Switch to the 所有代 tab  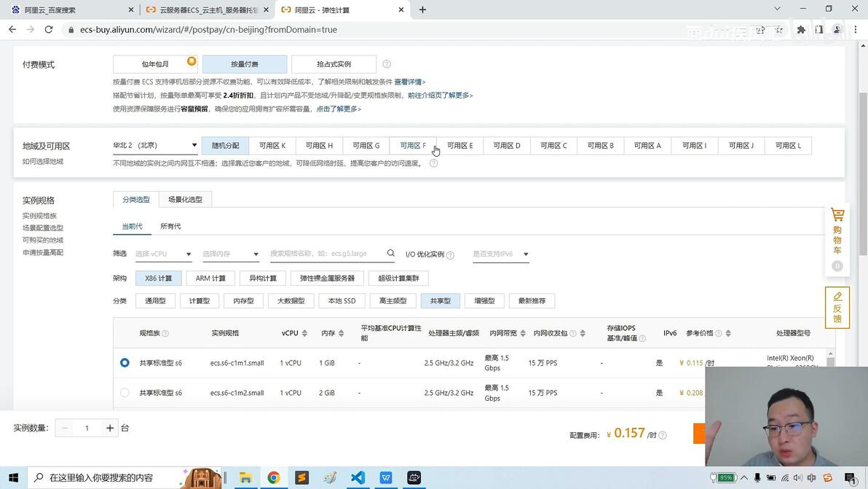coord(170,226)
